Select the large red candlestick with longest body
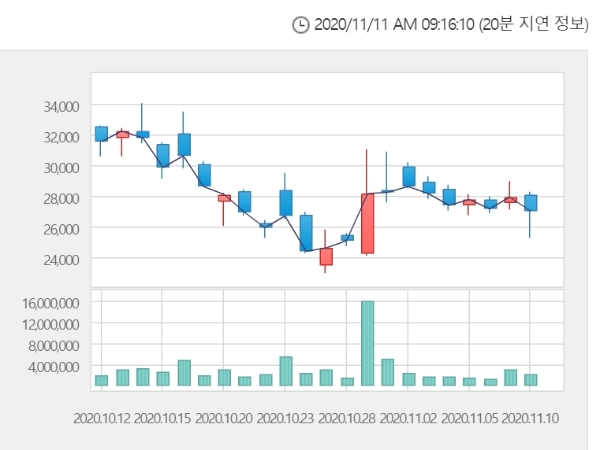The width and height of the screenshot is (600, 450). tap(367, 224)
